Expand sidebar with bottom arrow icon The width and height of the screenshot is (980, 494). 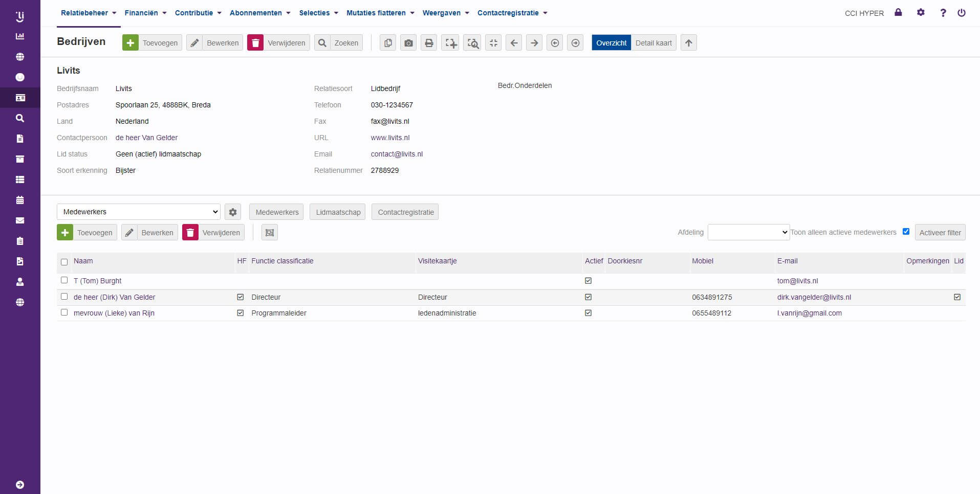(20, 485)
